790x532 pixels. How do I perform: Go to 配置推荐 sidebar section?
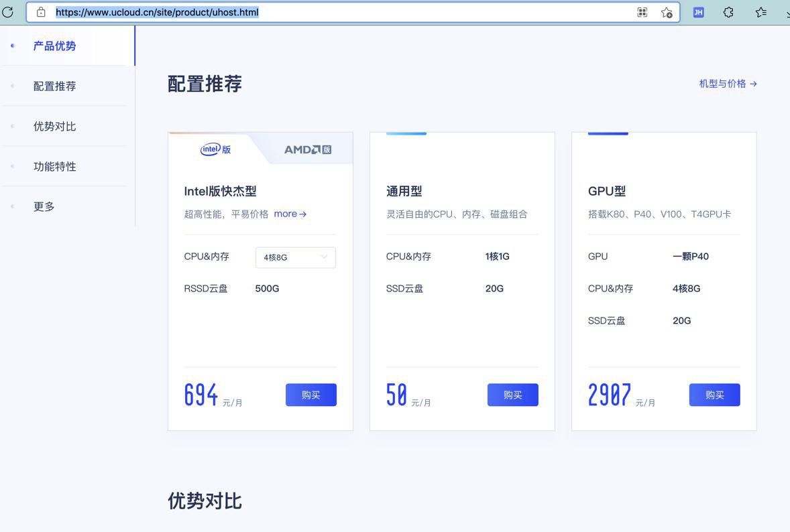tap(54, 86)
